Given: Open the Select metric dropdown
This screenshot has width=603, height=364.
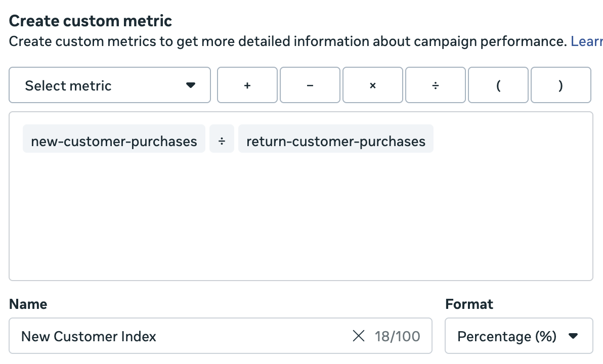Looking at the screenshot, I should pyautogui.click(x=109, y=85).
